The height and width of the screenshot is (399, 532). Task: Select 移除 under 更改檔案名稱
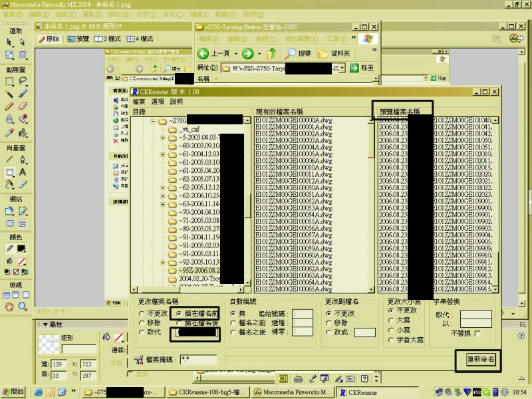[x=150, y=323]
